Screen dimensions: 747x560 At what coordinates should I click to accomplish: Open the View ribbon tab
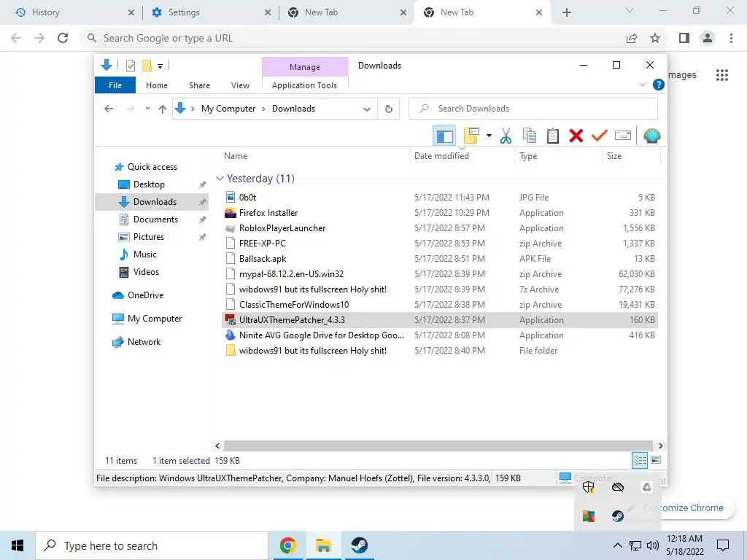pos(240,85)
